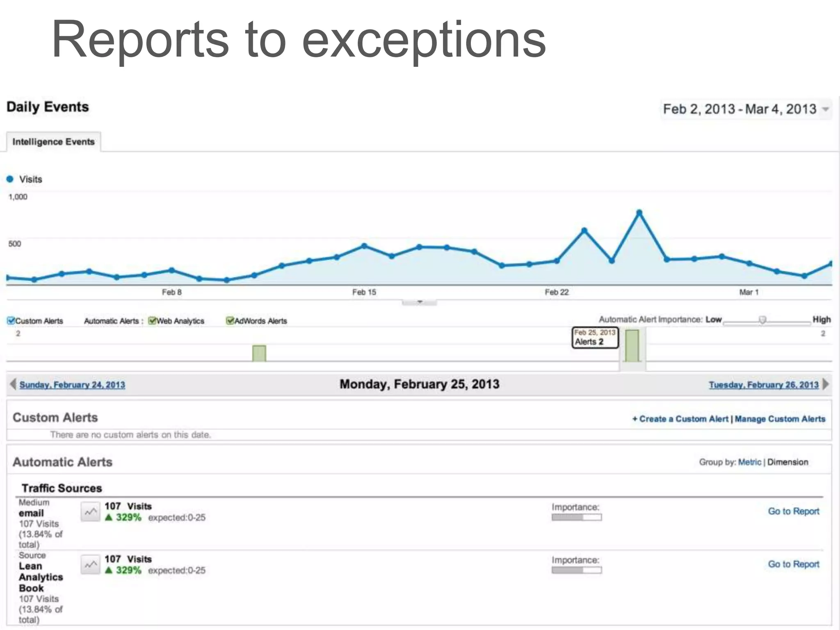
Task: Open graph icon for email medium alert
Action: (x=90, y=512)
